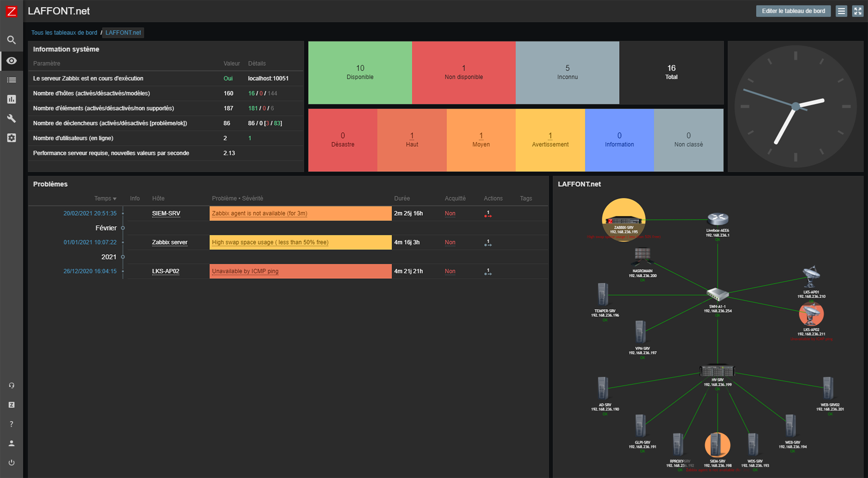The height and width of the screenshot is (478, 868).
Task: Sort problems by Temps column
Action: [x=105, y=199]
